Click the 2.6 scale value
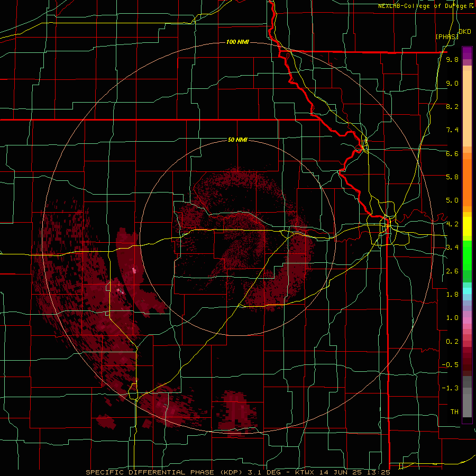 point(452,271)
